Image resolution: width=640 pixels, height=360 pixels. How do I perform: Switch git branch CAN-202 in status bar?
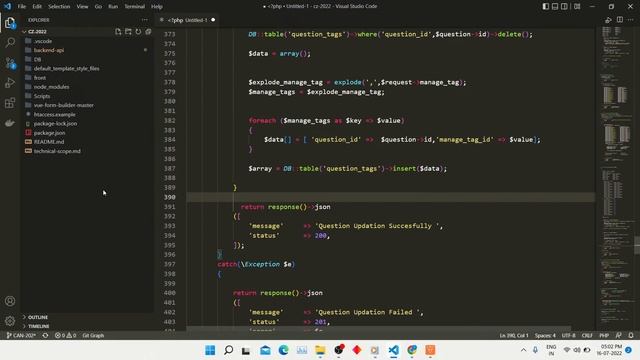coord(21,336)
